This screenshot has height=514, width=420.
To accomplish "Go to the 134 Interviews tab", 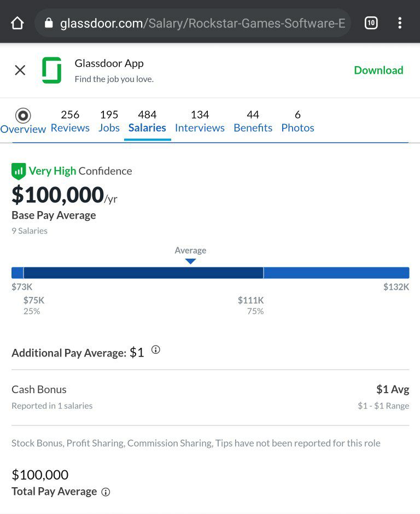I will point(200,121).
